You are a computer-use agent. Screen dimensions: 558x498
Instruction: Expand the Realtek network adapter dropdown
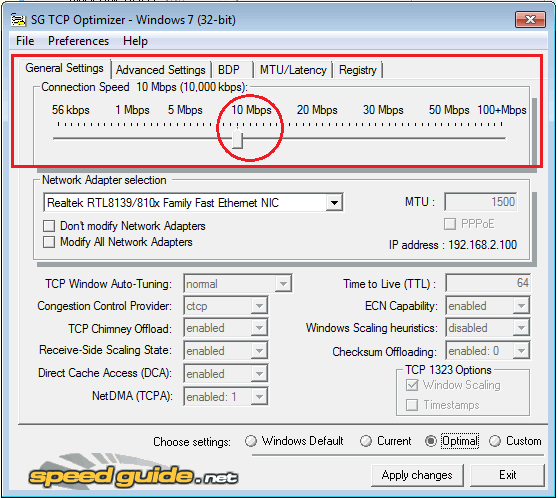tap(334, 203)
